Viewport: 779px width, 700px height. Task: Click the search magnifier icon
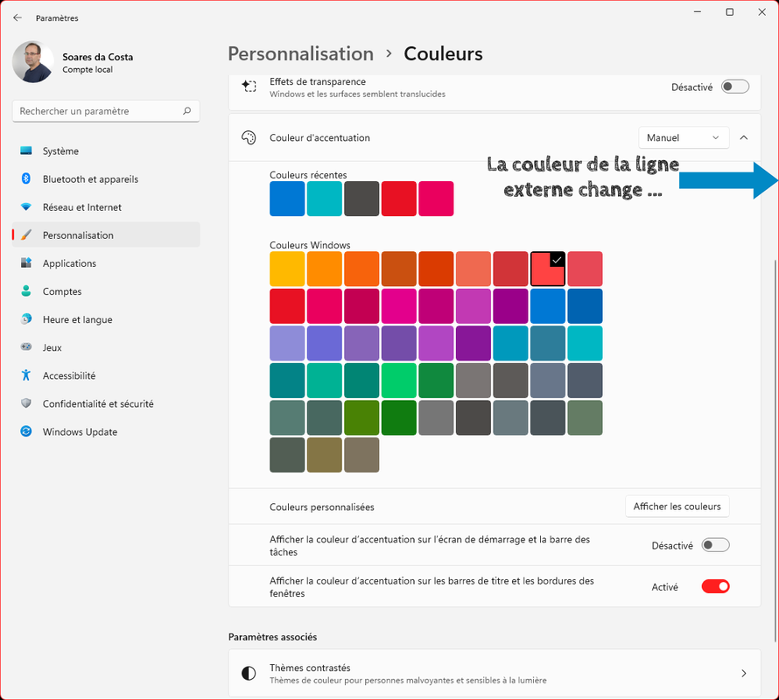coord(186,111)
